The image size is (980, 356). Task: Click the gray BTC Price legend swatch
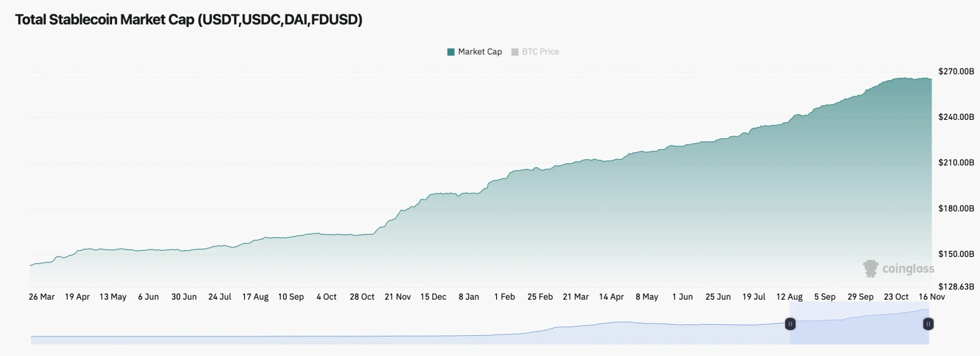click(x=515, y=52)
